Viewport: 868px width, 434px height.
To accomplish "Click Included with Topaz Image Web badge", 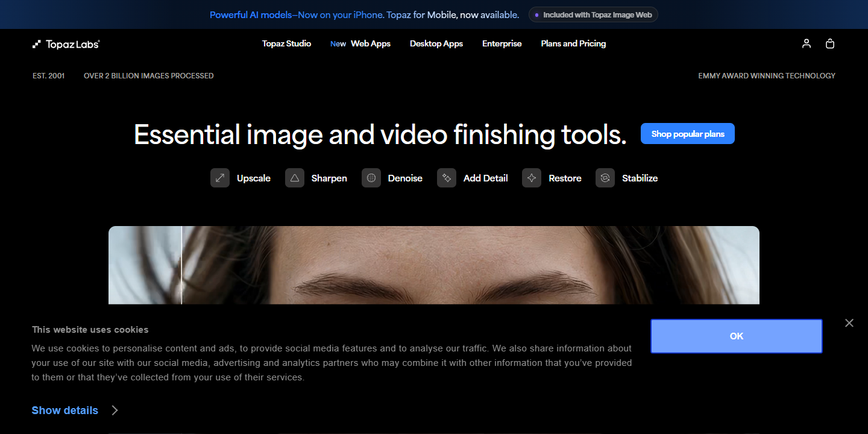I will 593,14.
